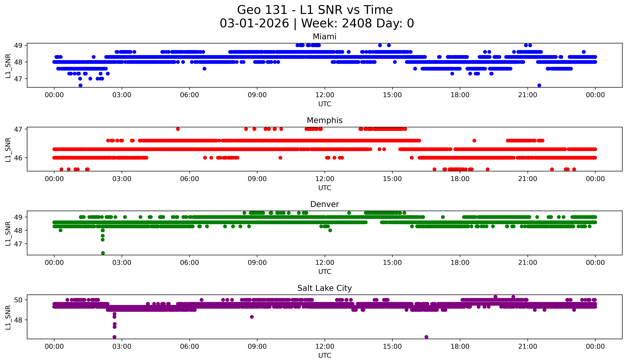
Task: Click the purple outlier point near 16:30 in Salt Lake City
Action: 426,337
